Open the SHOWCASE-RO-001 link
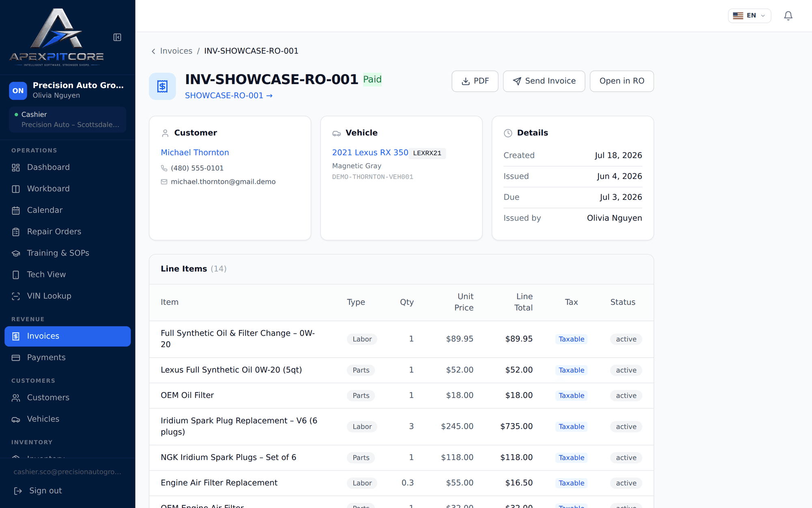The width and height of the screenshot is (812, 508). [229, 96]
